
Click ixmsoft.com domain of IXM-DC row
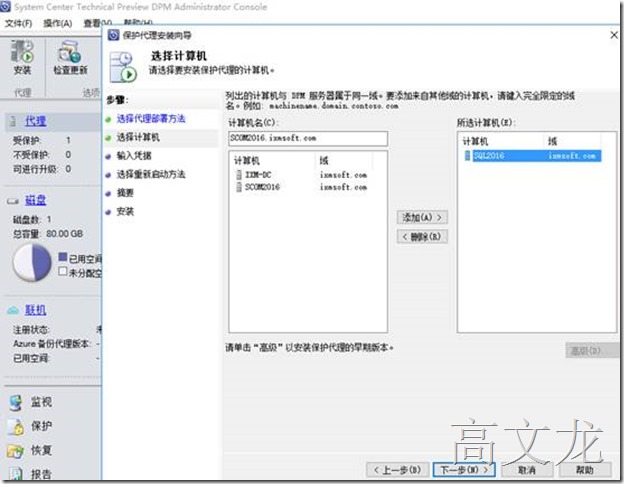coord(343,175)
